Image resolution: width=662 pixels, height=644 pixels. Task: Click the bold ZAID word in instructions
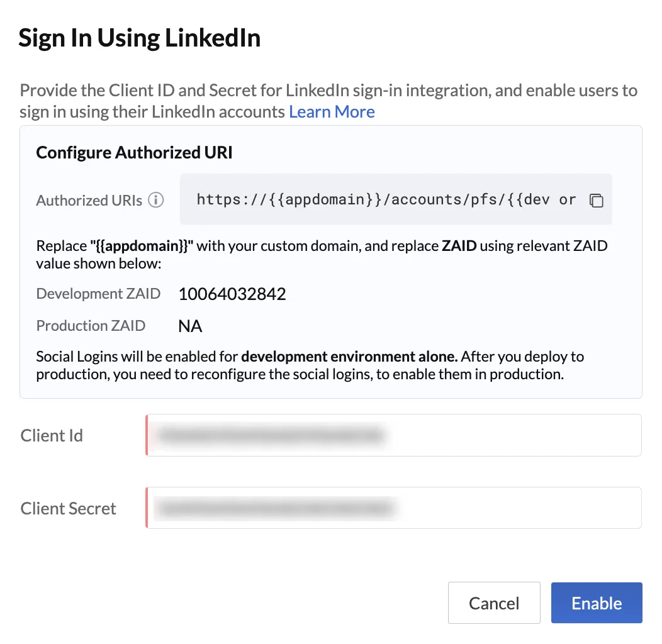459,246
